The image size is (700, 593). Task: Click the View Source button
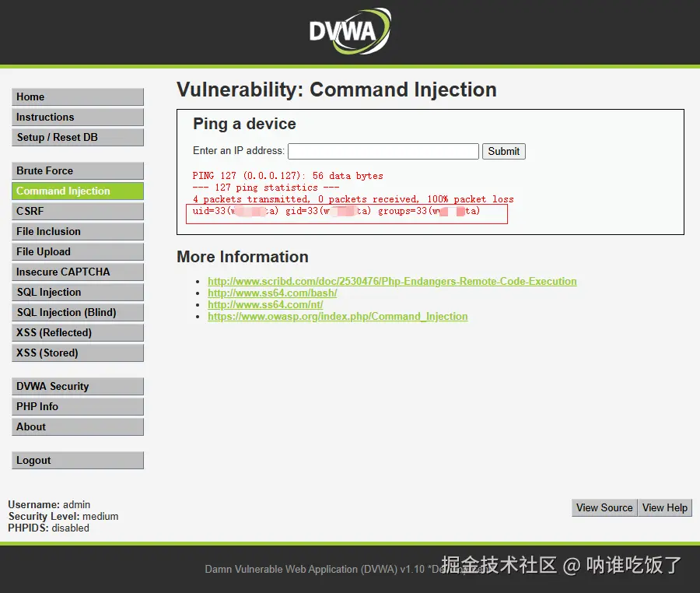[x=604, y=507]
